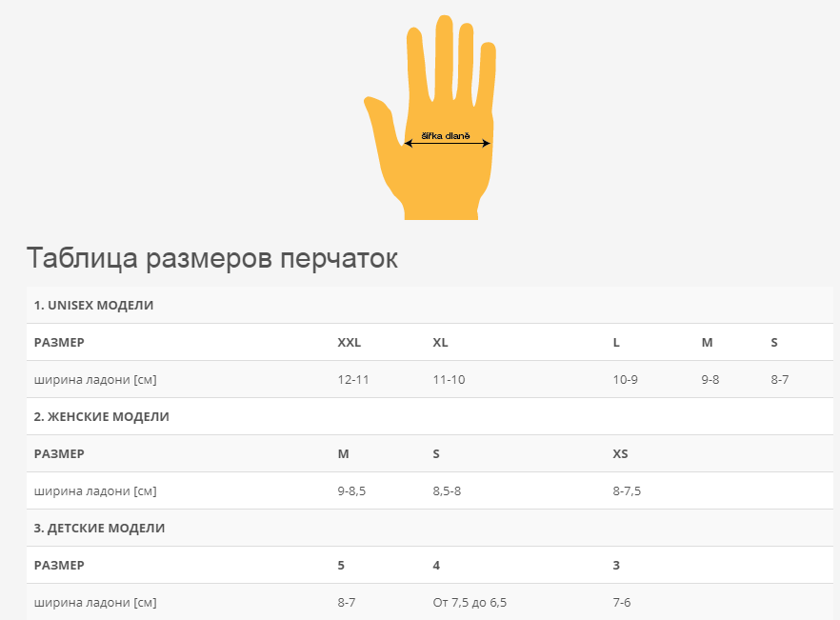Click the M size header in unisex row
The height and width of the screenshot is (620, 840).
(x=707, y=343)
